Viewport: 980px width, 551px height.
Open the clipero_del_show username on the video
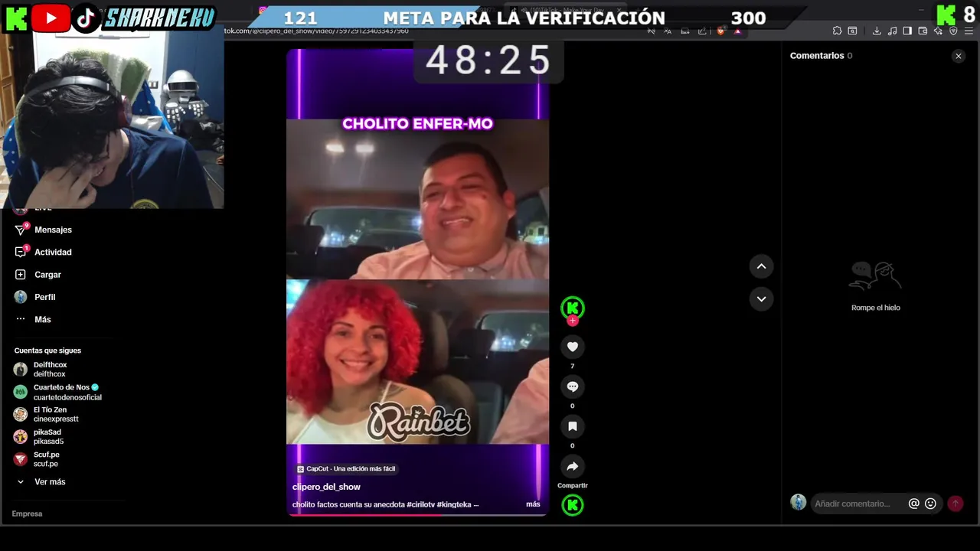click(326, 487)
